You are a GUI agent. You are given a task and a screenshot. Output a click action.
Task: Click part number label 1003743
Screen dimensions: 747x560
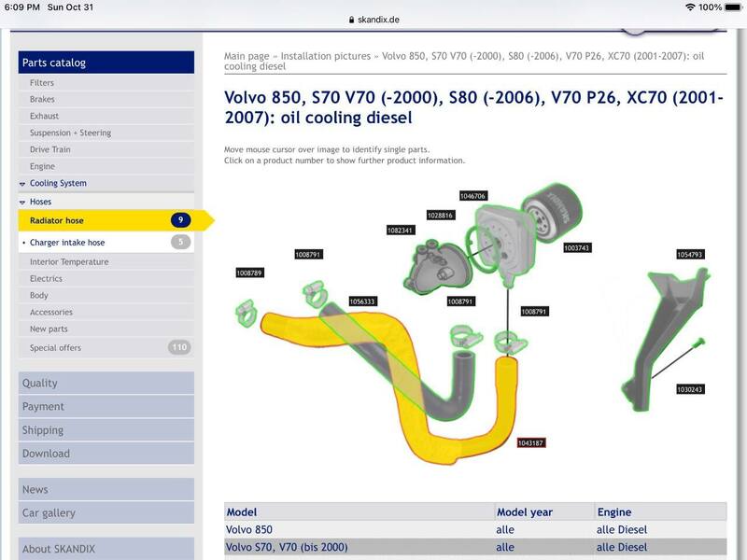coord(577,247)
